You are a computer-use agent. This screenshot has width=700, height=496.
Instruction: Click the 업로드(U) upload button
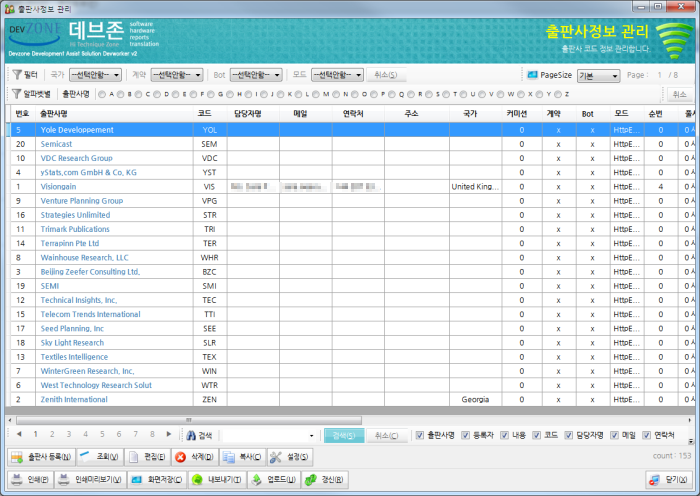(x=274, y=479)
